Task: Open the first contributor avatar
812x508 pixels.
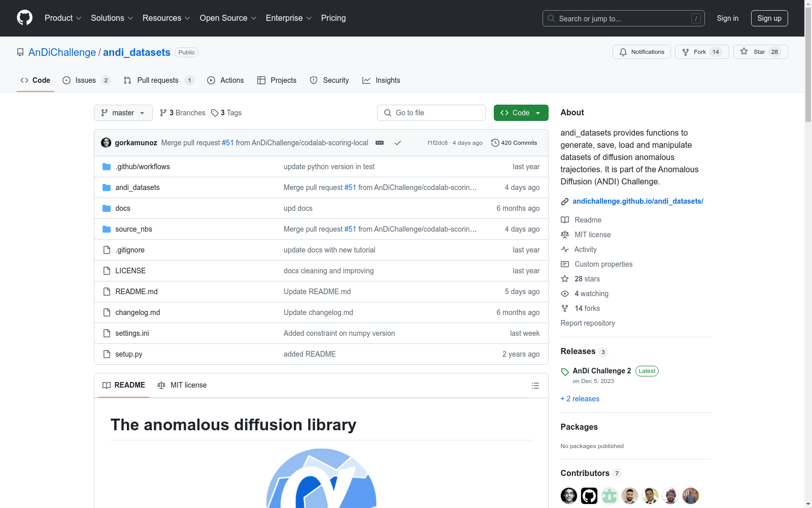Action: coord(569,496)
